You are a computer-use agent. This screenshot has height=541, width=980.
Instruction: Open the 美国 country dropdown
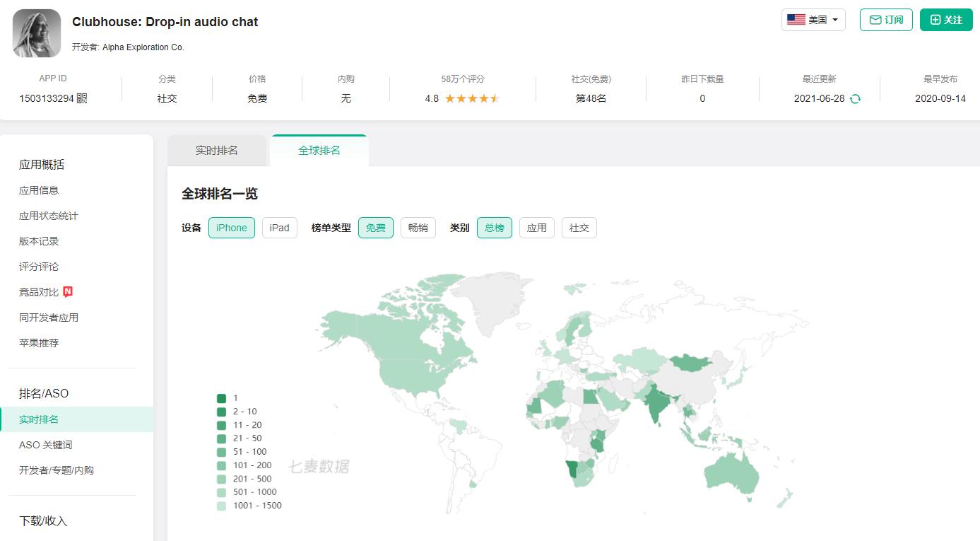[x=813, y=20]
